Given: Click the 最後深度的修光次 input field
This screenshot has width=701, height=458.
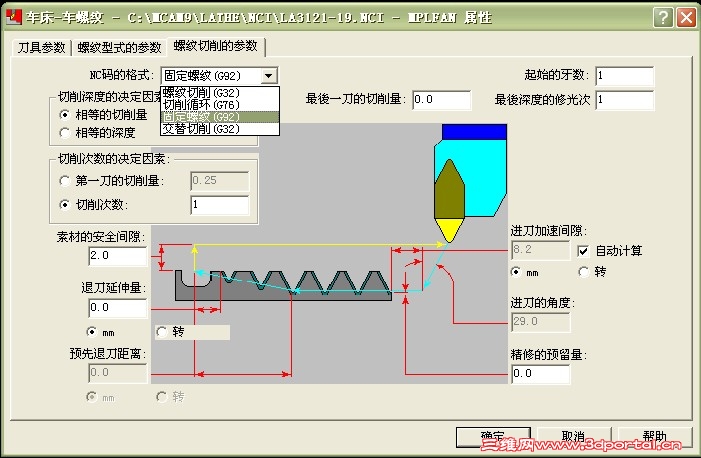Looking at the screenshot, I should tap(625, 100).
